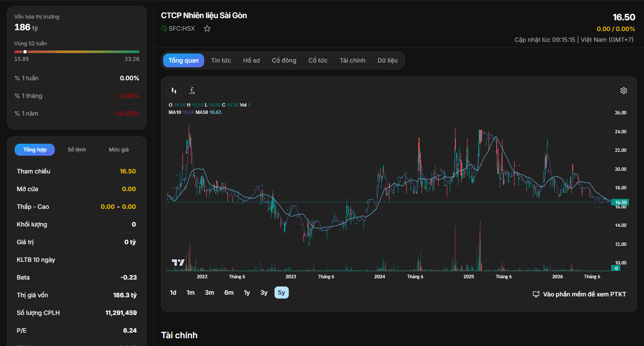The height and width of the screenshot is (346, 644).
Task: Click the Beta value -0.23
Action: [x=129, y=277]
